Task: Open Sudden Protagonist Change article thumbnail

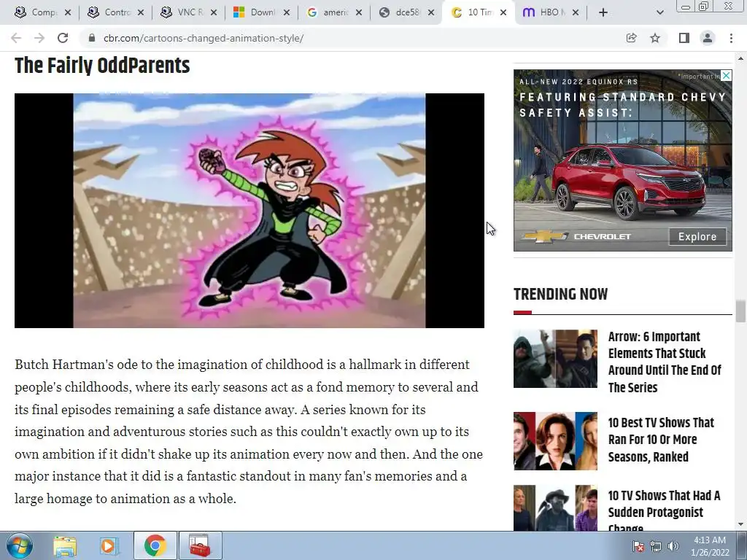Action: (x=555, y=507)
